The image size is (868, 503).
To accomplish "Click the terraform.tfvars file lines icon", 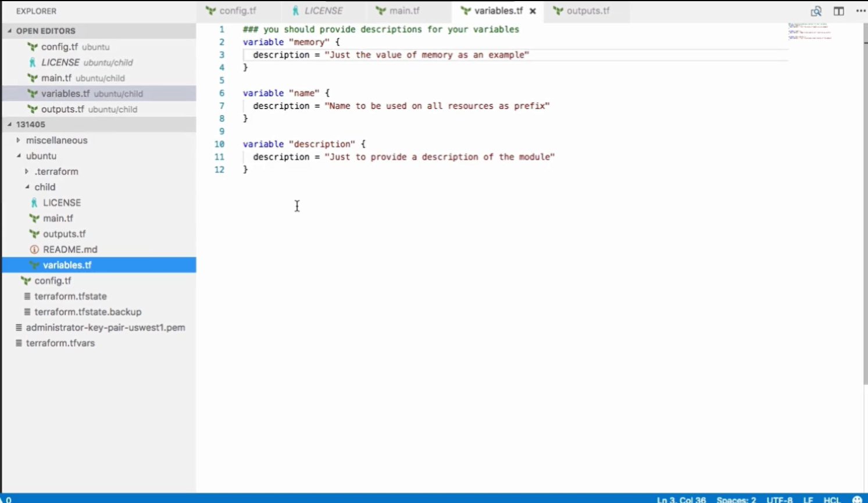I will point(19,343).
